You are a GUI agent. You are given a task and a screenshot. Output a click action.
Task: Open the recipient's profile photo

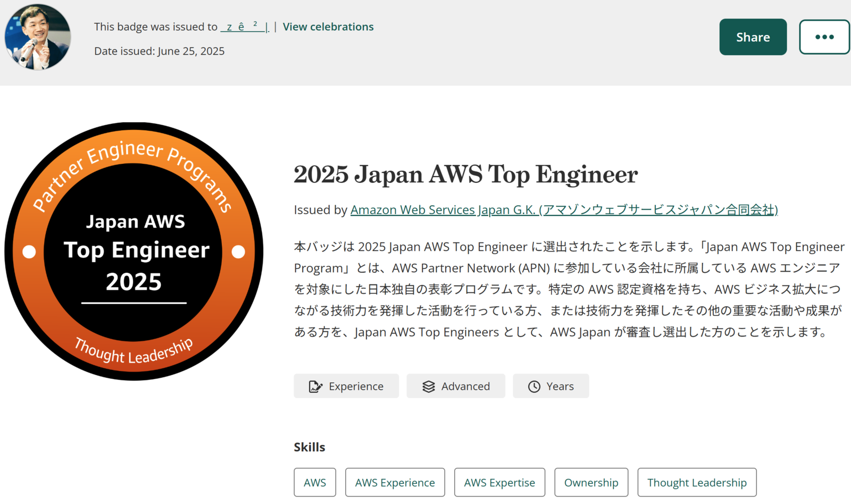(x=38, y=37)
